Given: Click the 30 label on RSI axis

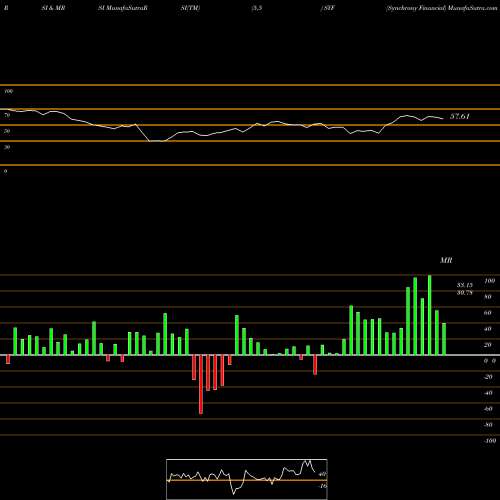Looking at the screenshot, I should pyautogui.click(x=7, y=147).
